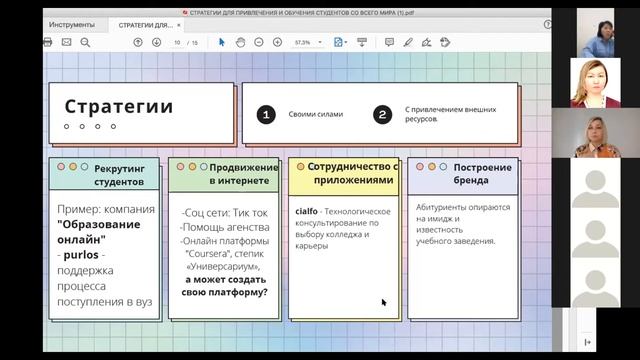Click the Print icon in the toolbar
Screen dimensions: 640x360
(x=48, y=42)
